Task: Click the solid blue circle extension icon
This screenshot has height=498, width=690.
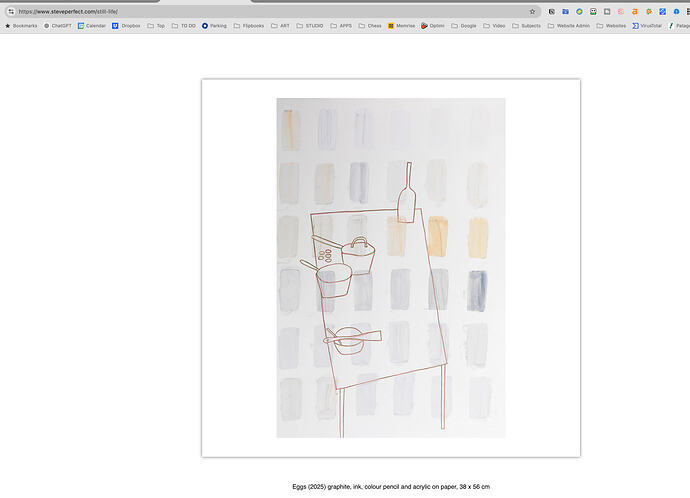Action: (676, 12)
